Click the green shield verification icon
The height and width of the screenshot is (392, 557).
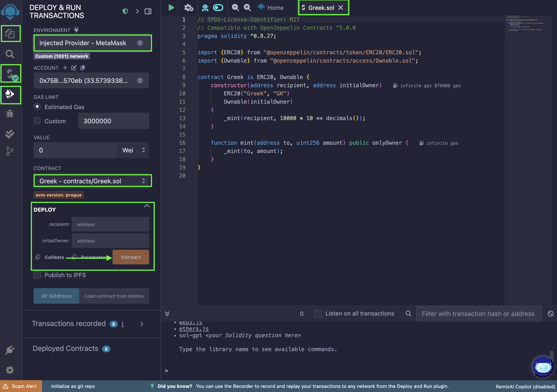tap(125, 11)
